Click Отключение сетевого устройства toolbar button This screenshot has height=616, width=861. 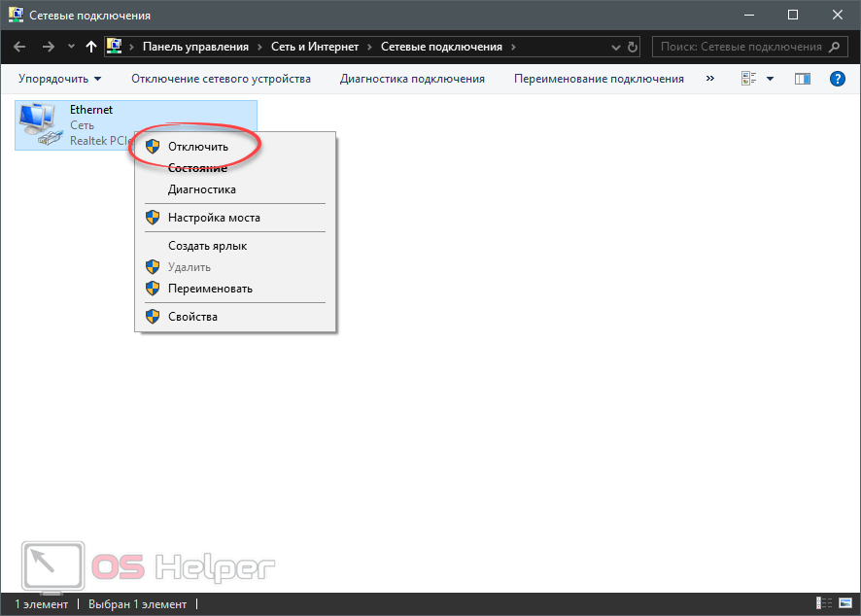221,79
